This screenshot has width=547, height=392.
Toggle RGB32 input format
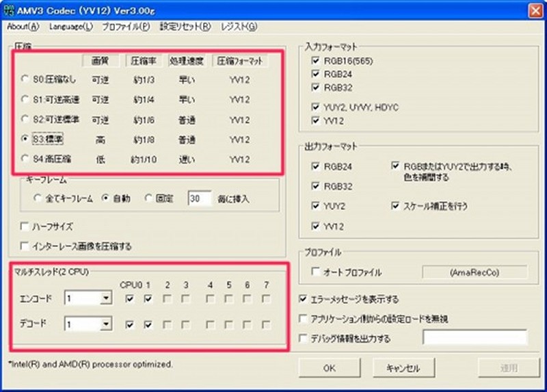(315, 88)
